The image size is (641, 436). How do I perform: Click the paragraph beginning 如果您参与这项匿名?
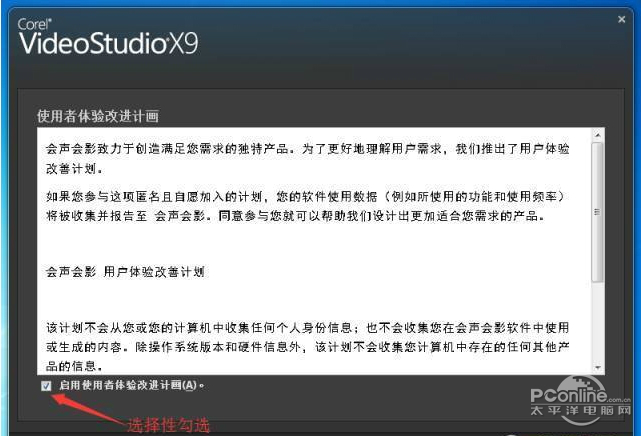[305, 206]
